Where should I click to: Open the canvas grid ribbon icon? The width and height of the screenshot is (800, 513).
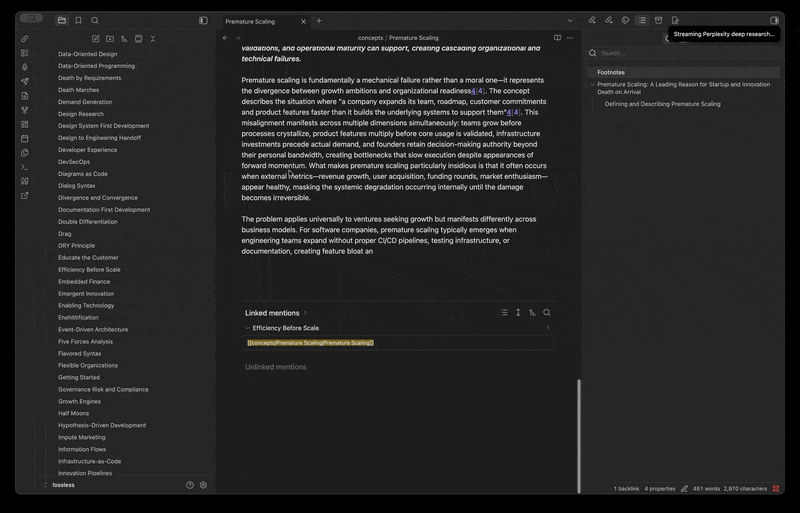24,124
